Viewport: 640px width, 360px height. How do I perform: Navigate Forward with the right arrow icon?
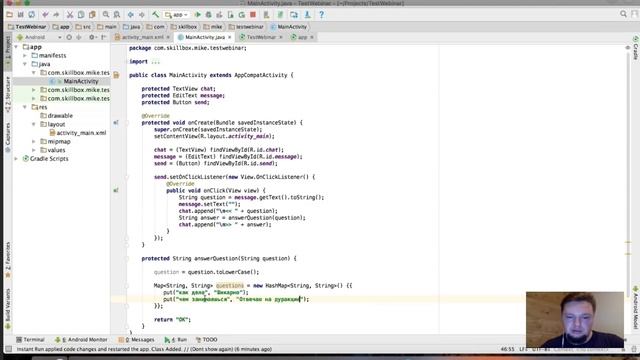pos(142,15)
